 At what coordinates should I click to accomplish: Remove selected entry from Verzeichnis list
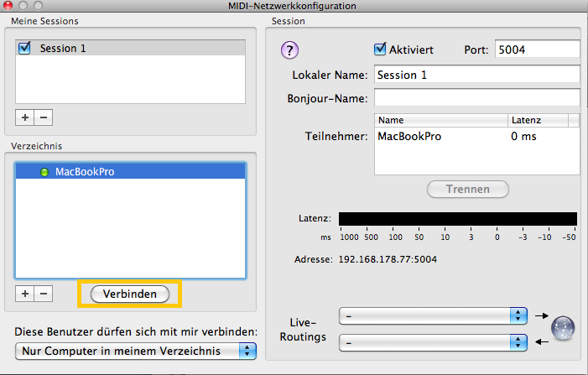(x=44, y=294)
